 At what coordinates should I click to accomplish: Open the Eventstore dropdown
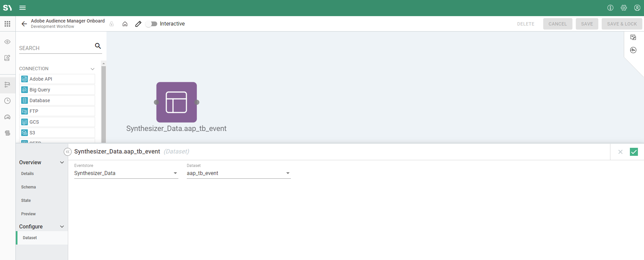(x=126, y=173)
